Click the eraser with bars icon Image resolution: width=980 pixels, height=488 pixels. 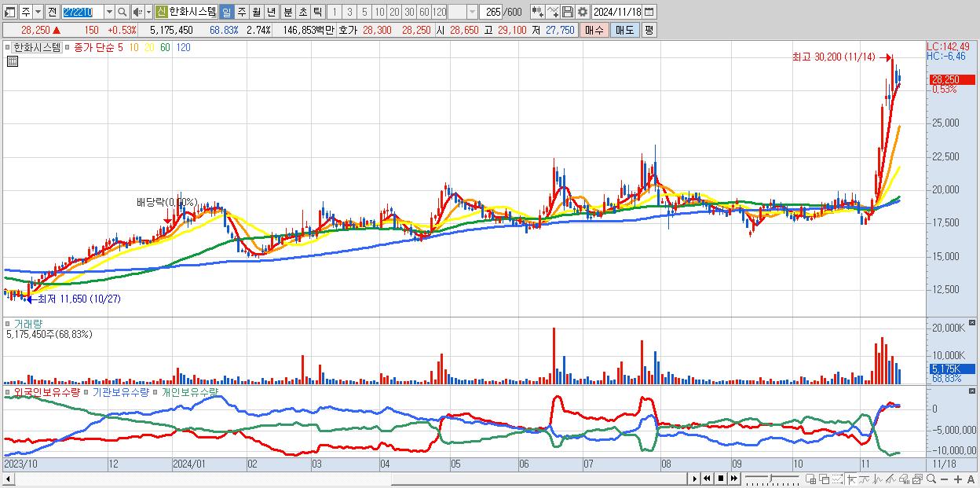[x=904, y=479]
